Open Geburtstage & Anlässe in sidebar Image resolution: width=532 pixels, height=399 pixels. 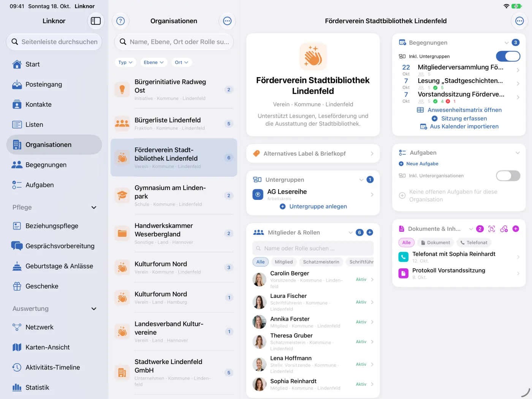54,266
